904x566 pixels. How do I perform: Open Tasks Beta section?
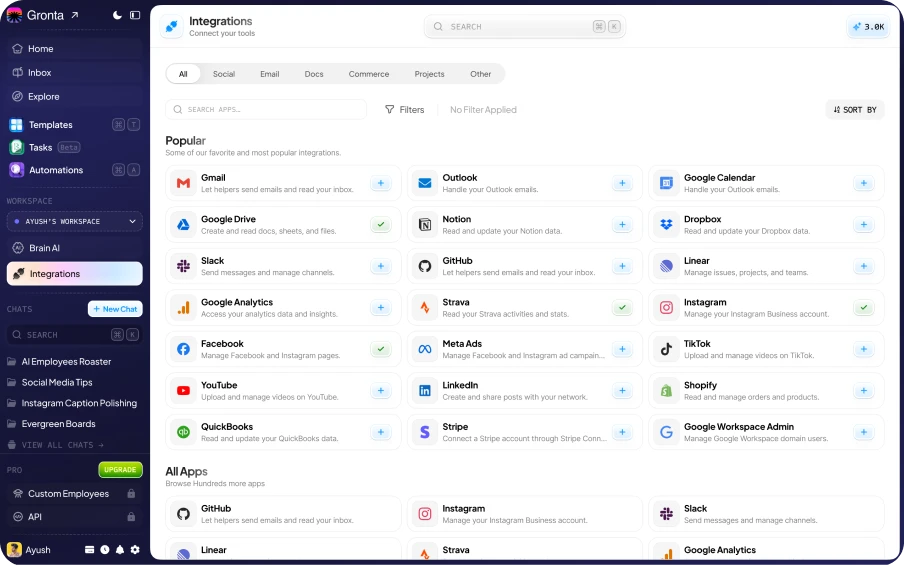point(74,148)
